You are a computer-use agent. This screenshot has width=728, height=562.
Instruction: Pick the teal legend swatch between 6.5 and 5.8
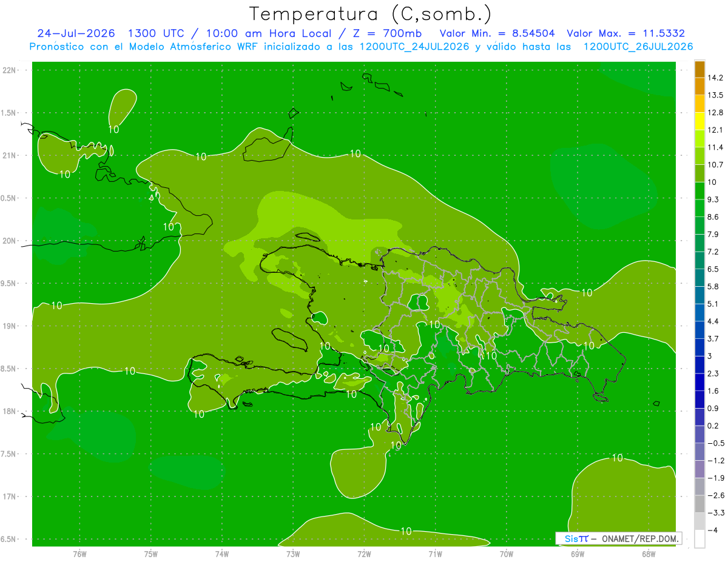[x=699, y=277]
